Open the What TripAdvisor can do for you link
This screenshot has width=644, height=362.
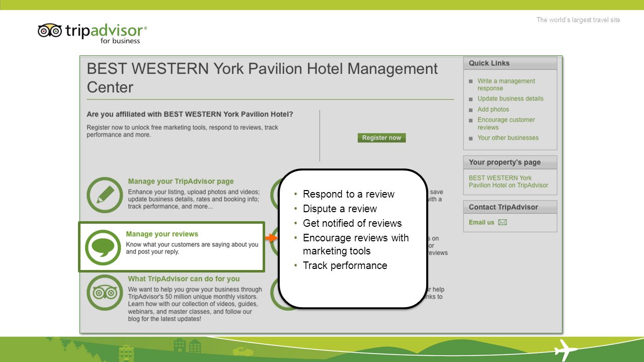(184, 279)
